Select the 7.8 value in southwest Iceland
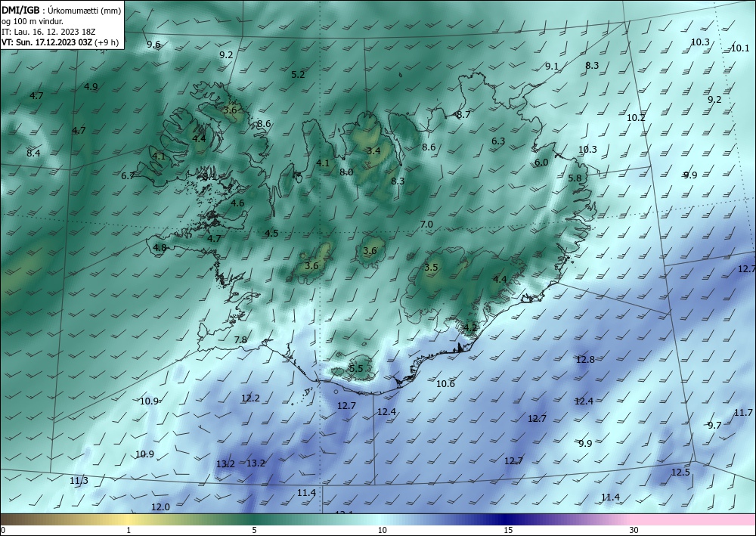This screenshot has height=536, width=756. [x=240, y=340]
